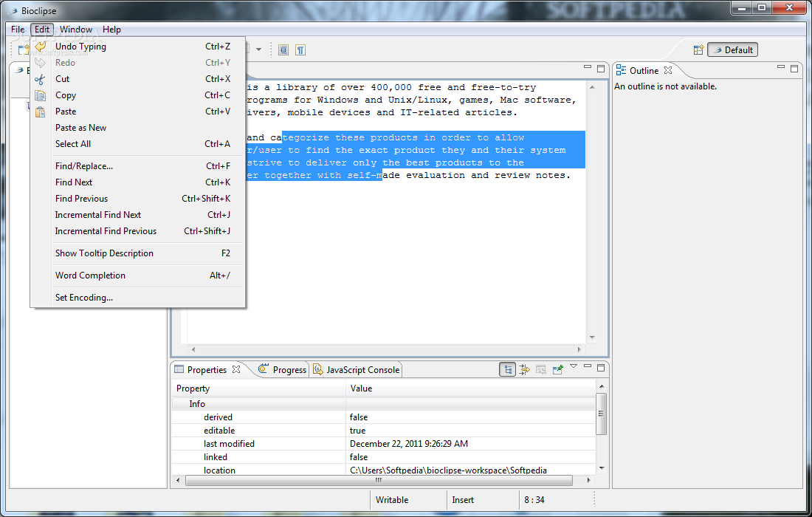The width and height of the screenshot is (812, 517).
Task: Open Properties view menu triangle
Action: (574, 366)
